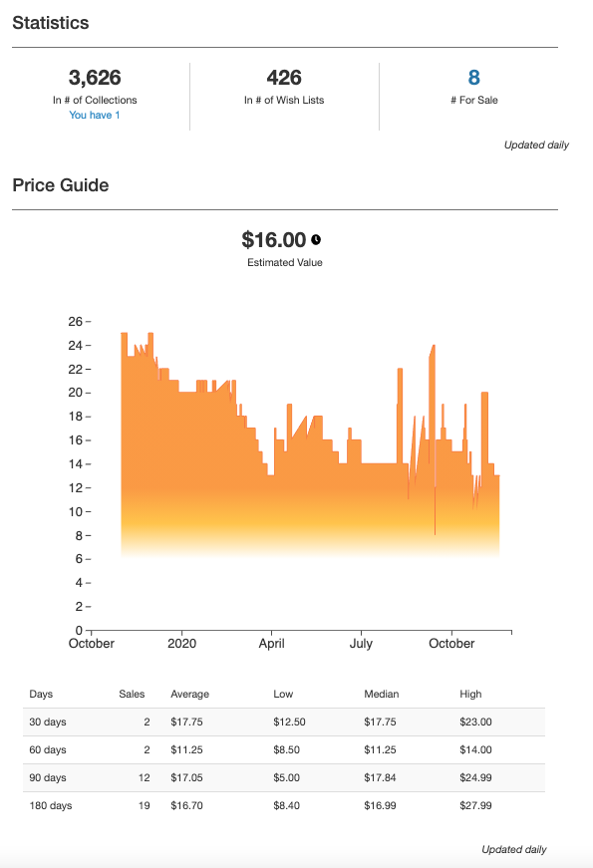Click the High column header

click(470, 695)
